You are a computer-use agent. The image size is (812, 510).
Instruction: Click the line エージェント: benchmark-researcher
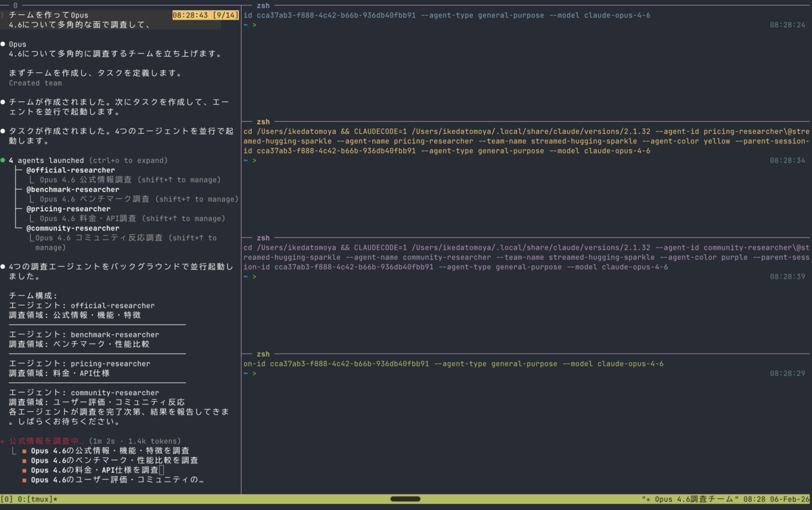pos(84,335)
